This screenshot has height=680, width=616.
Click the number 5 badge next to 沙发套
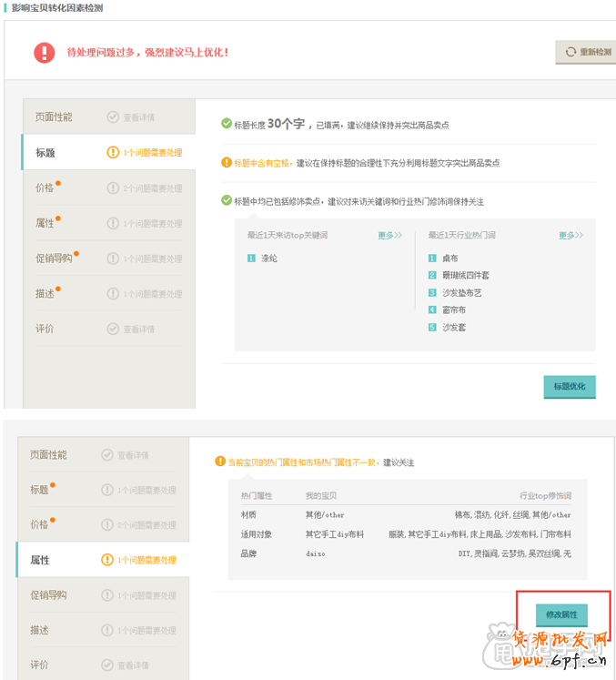tap(432, 327)
